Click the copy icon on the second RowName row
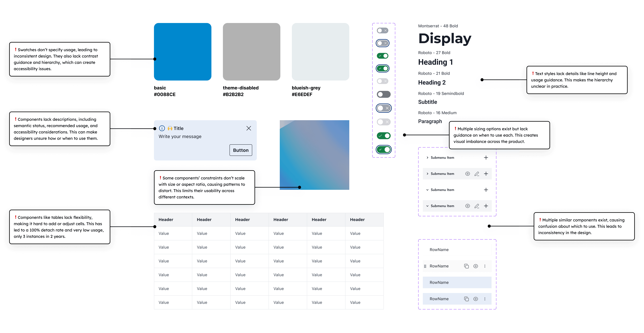The width and height of the screenshot is (644, 333). 466,266
